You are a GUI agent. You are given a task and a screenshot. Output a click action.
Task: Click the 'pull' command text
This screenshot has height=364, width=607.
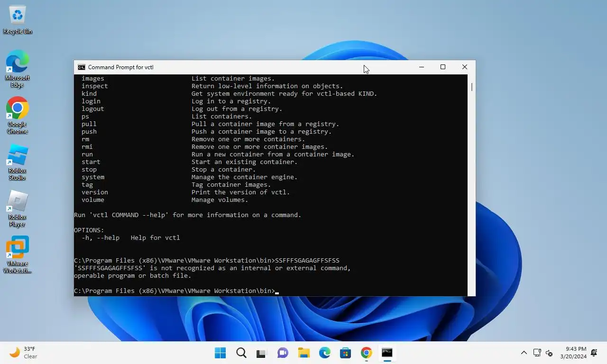point(89,124)
